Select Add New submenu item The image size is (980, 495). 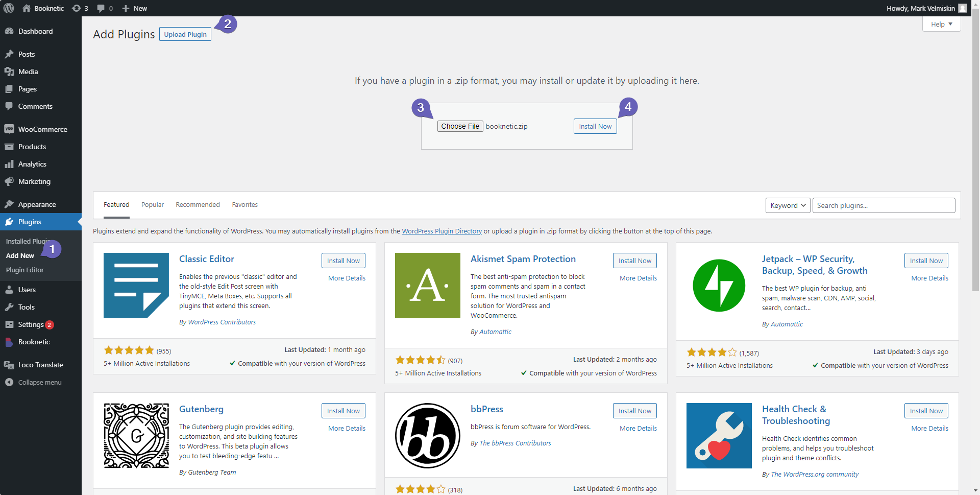click(x=20, y=255)
